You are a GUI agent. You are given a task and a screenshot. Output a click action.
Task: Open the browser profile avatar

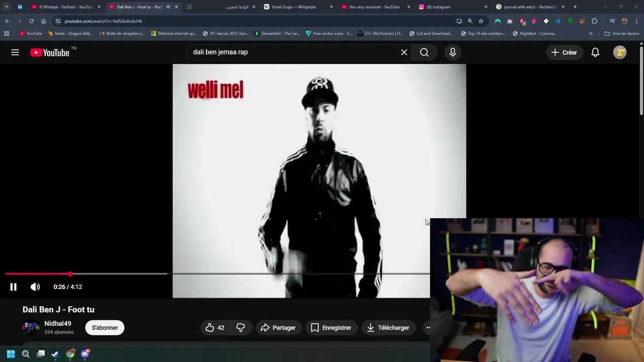pyautogui.click(x=624, y=21)
